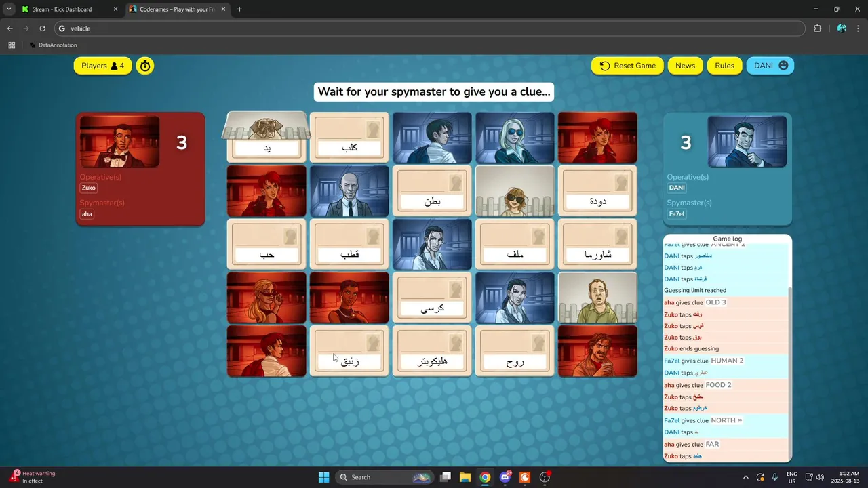
Task: Switch to the Stream - Kick Dashboard tab
Action: (x=68, y=9)
